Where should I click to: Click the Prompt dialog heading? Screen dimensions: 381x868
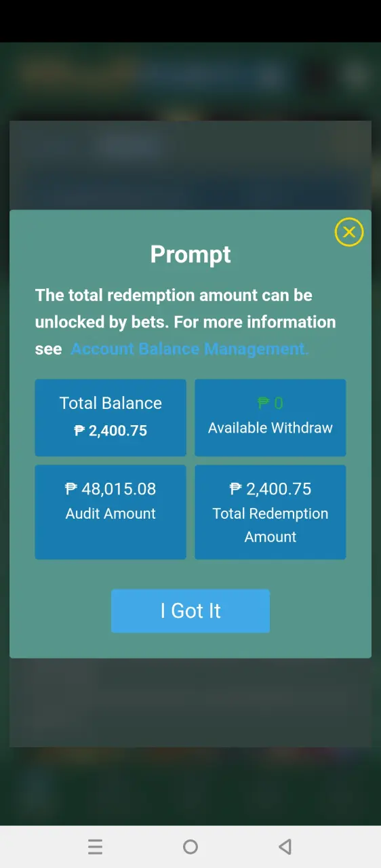tap(190, 254)
